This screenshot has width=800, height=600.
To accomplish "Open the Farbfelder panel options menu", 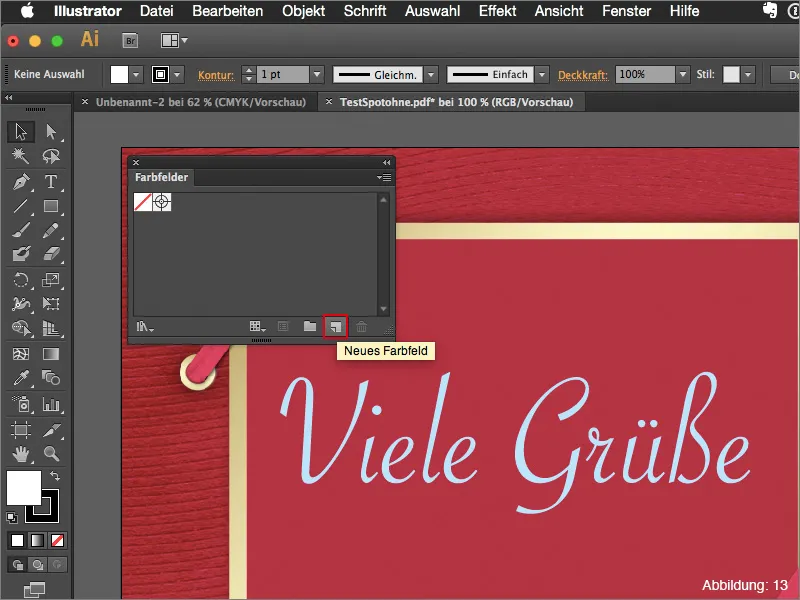I will point(384,178).
